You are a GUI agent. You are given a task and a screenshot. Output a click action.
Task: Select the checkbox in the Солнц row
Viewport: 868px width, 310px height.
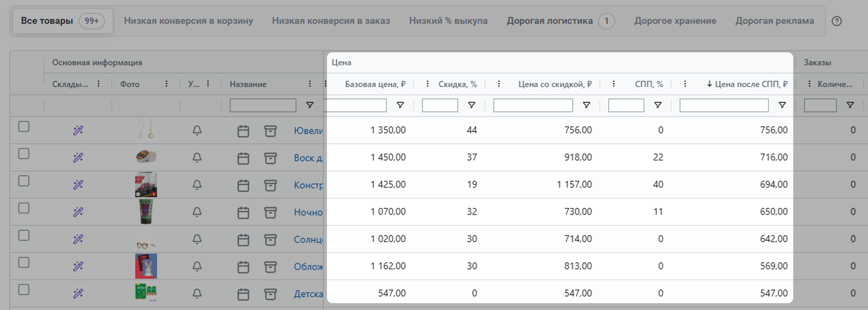tap(24, 235)
